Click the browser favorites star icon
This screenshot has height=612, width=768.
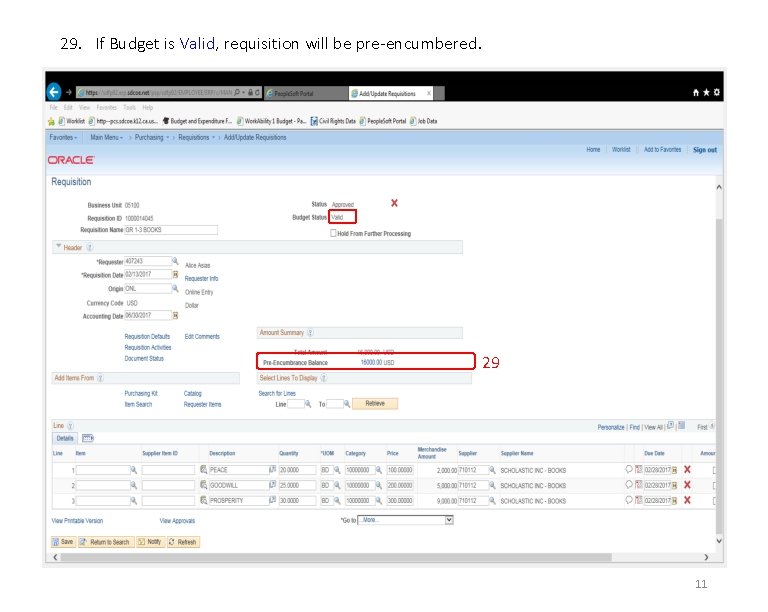[x=706, y=93]
